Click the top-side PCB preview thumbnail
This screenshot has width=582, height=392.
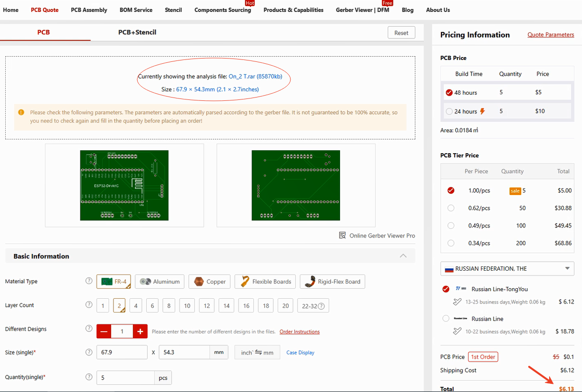pyautogui.click(x=124, y=186)
